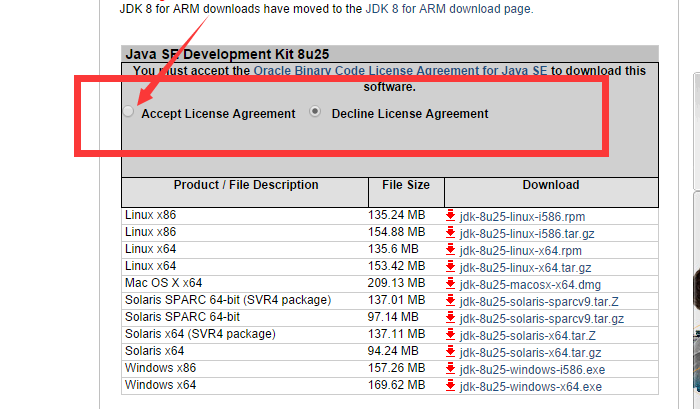Download jdk-8u25-solaris-x64.tar.gz
This screenshot has height=409, width=700.
530,353
